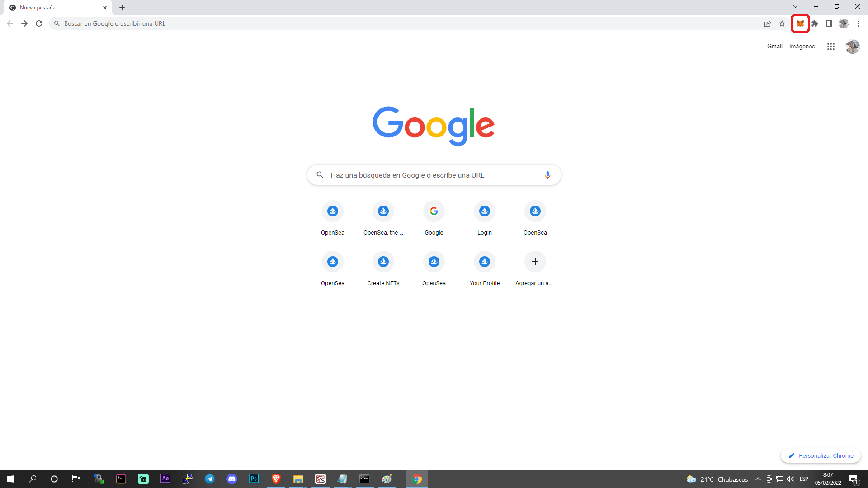868x488 pixels.
Task: Share this page icon in address bar
Action: [x=768, y=23]
